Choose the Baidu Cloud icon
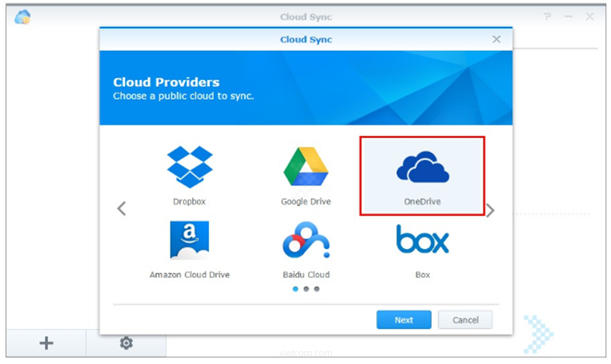 (305, 240)
